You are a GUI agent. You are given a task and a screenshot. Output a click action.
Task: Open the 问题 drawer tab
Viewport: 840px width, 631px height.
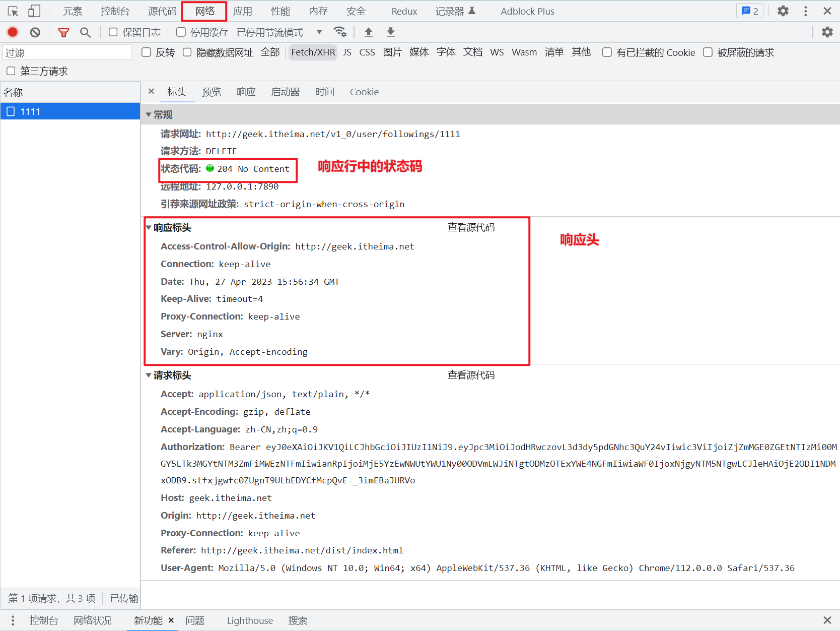(195, 620)
